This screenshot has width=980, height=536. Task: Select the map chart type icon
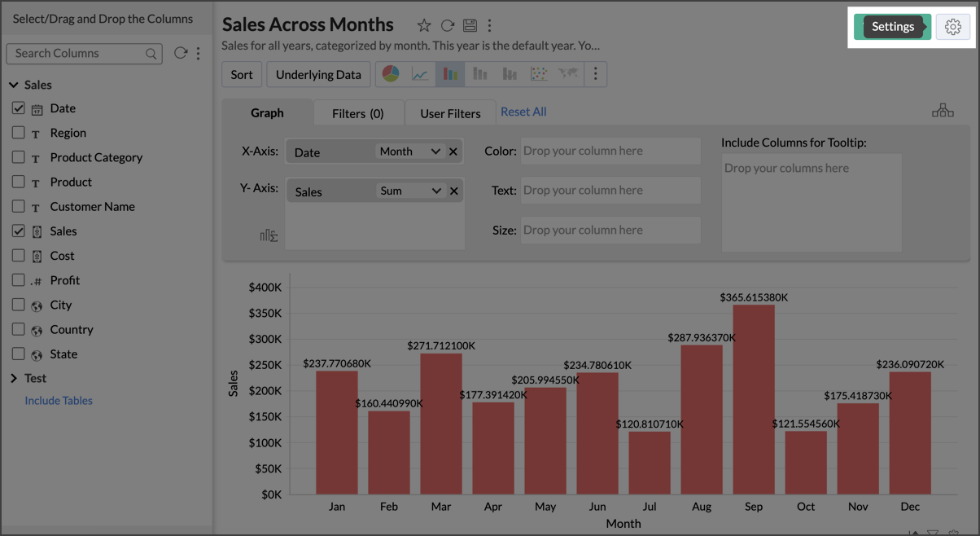point(568,74)
